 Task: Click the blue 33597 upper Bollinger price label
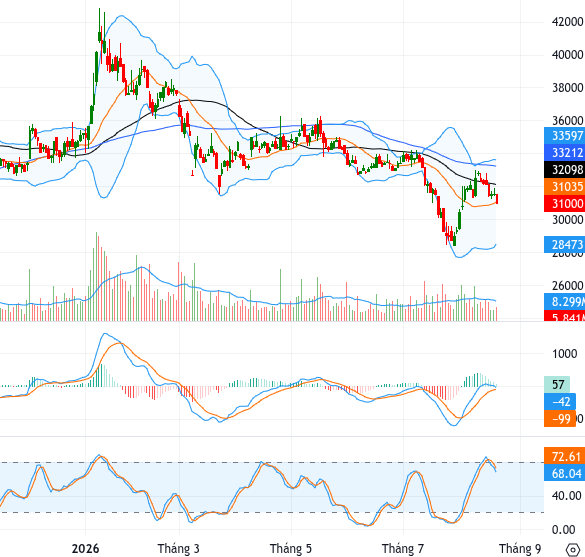[564, 135]
